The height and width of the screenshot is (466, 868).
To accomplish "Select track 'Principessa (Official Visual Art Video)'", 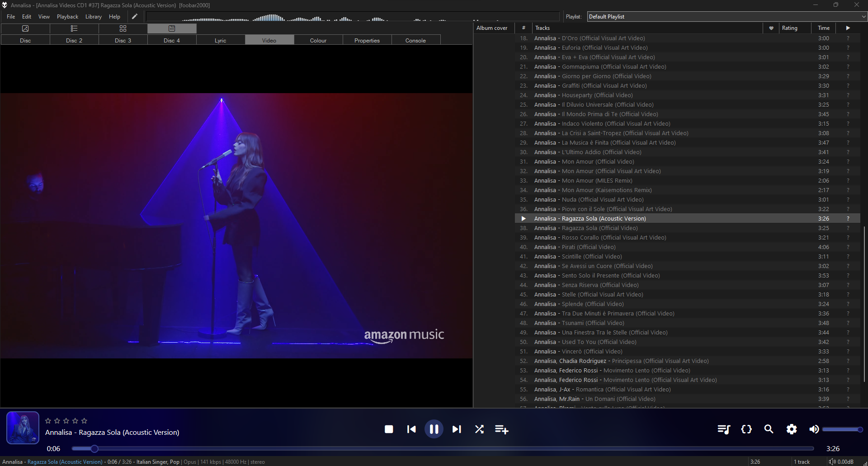I will (x=687, y=361).
